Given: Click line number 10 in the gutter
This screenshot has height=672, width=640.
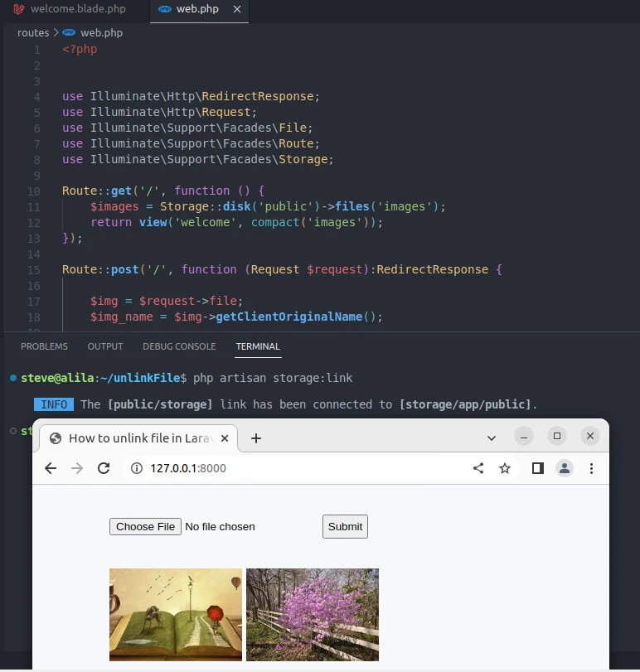Looking at the screenshot, I should 34,191.
